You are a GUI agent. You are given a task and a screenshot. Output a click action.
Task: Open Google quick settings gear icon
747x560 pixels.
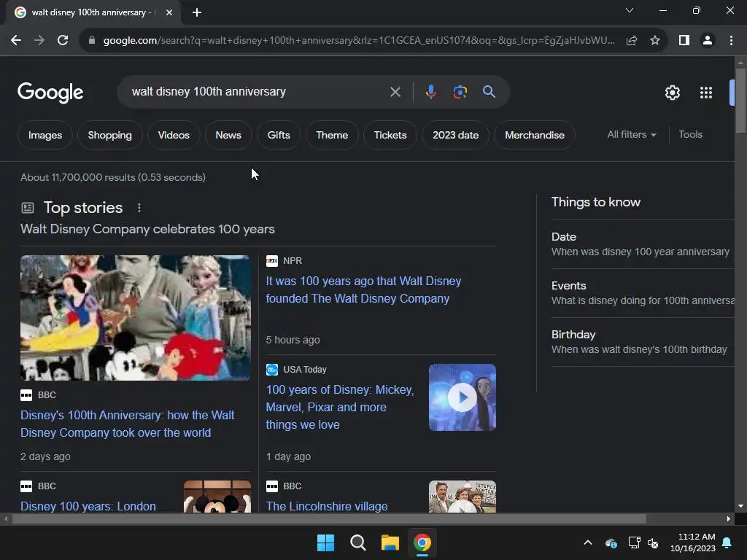click(672, 93)
